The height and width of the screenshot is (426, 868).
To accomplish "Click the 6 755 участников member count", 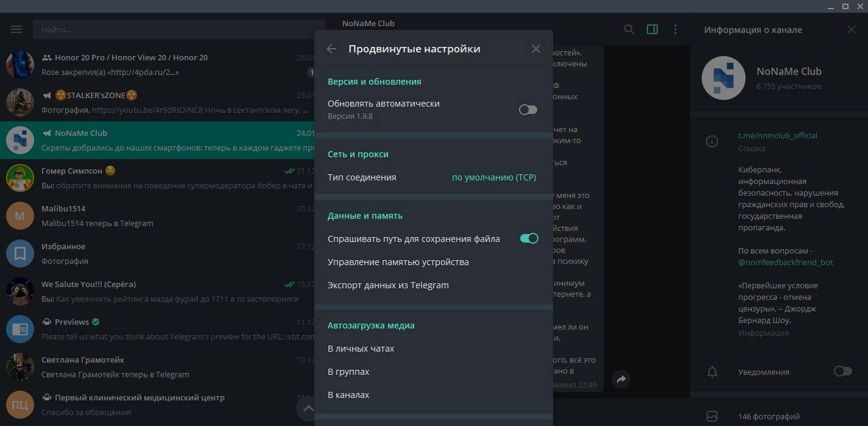I will coord(789,86).
